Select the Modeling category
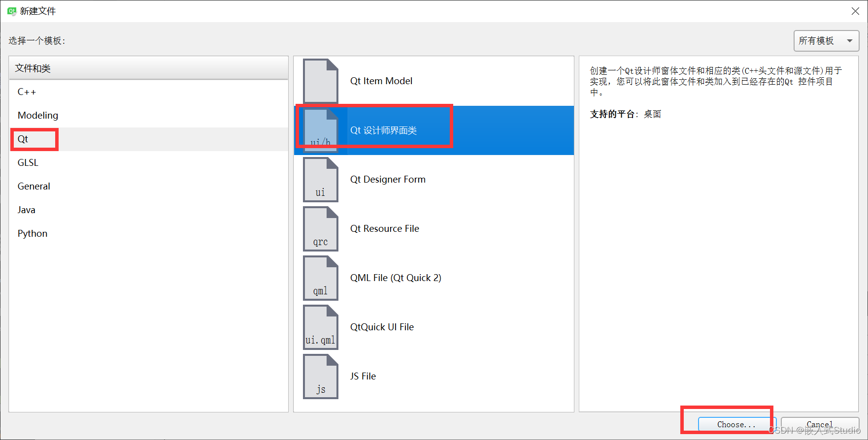The width and height of the screenshot is (868, 440). [x=148, y=116]
